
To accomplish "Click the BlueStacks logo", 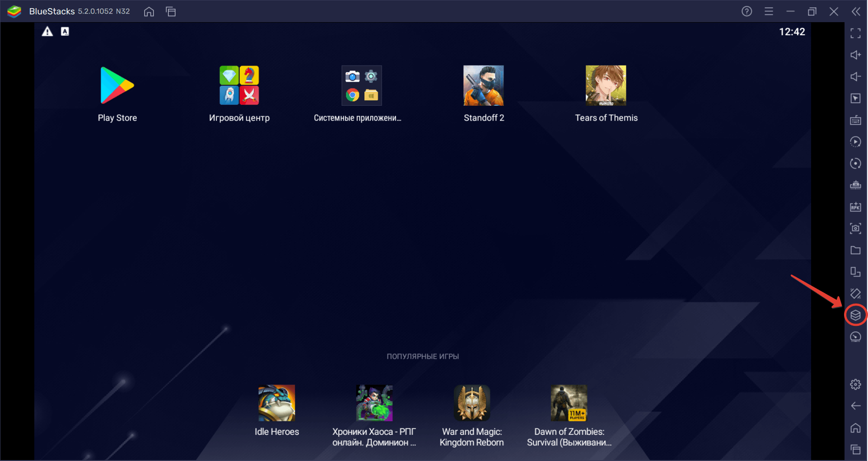I will pyautogui.click(x=14, y=11).
